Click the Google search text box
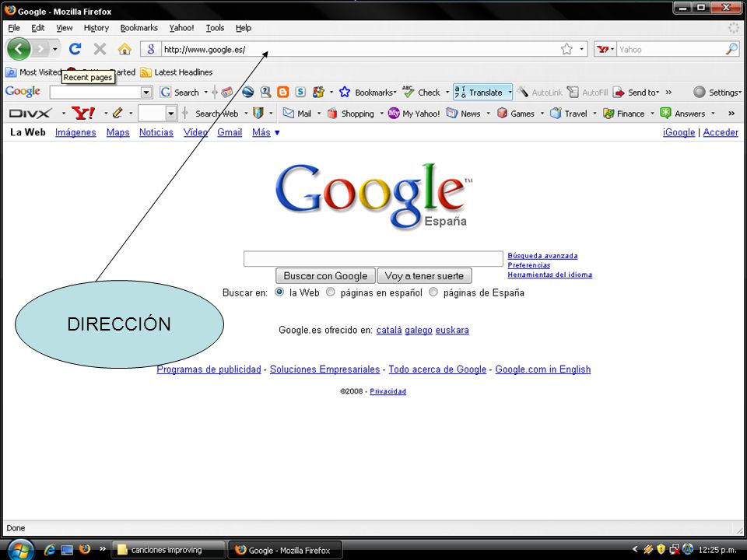 (x=373, y=258)
